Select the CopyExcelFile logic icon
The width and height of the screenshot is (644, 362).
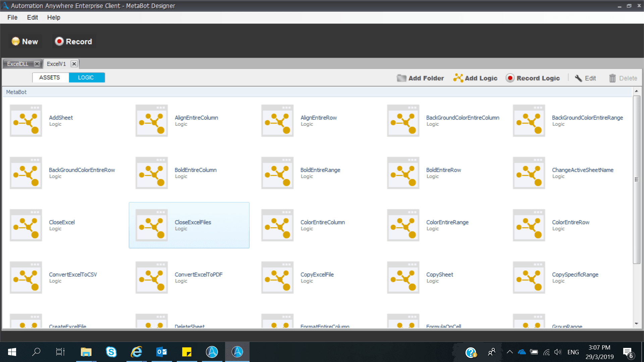[x=277, y=278]
